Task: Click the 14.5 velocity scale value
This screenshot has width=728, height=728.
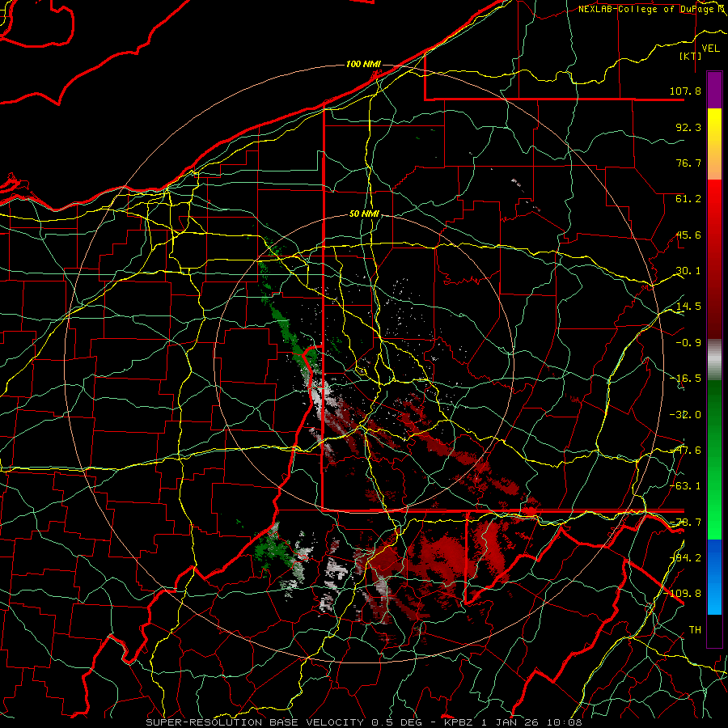Action: click(688, 307)
